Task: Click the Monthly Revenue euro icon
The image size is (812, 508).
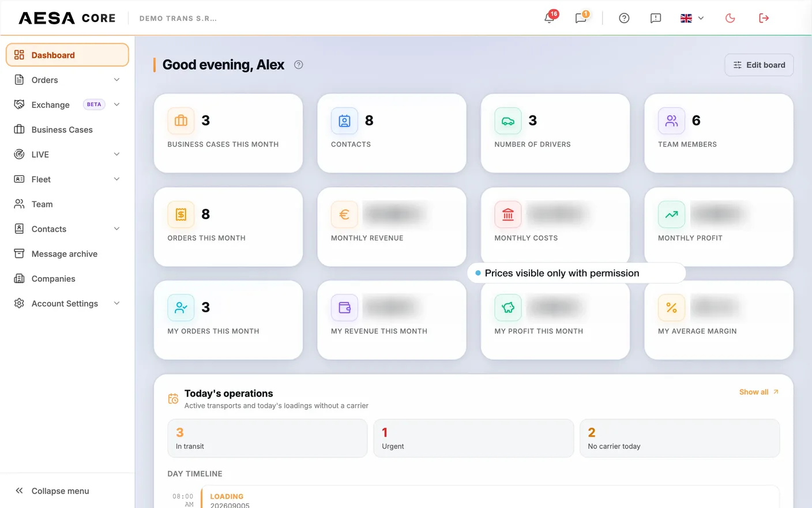Action: tap(344, 214)
